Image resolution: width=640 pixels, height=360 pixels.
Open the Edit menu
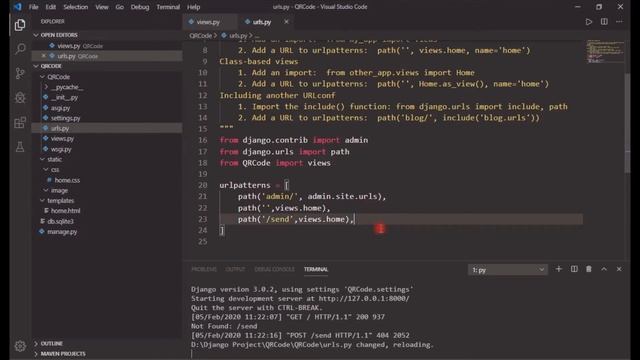click(51, 7)
